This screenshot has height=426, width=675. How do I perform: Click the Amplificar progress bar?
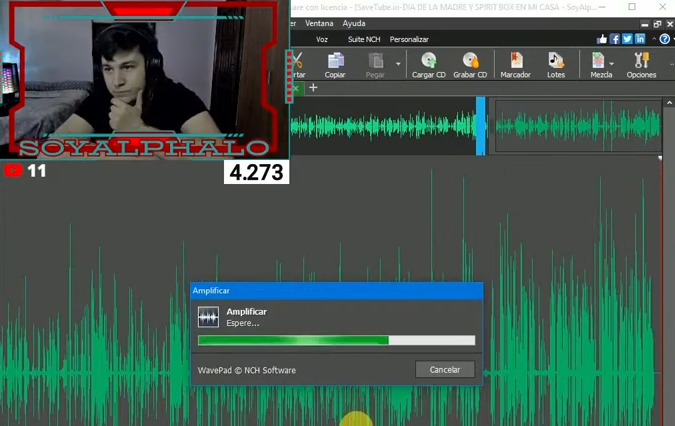coord(336,340)
